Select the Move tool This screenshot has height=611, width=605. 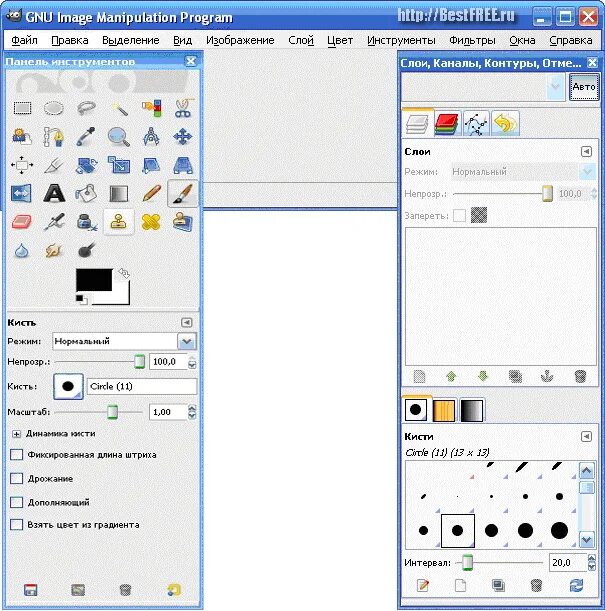(x=183, y=137)
